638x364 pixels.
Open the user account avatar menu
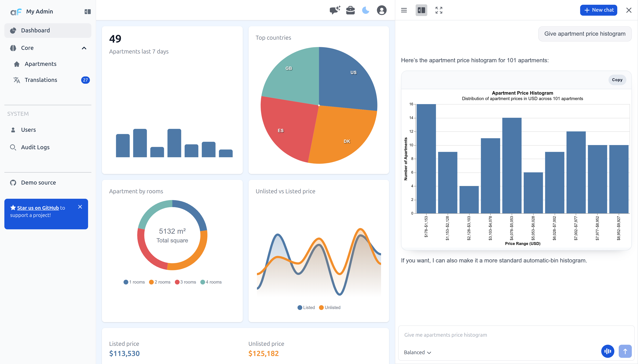coord(382,10)
